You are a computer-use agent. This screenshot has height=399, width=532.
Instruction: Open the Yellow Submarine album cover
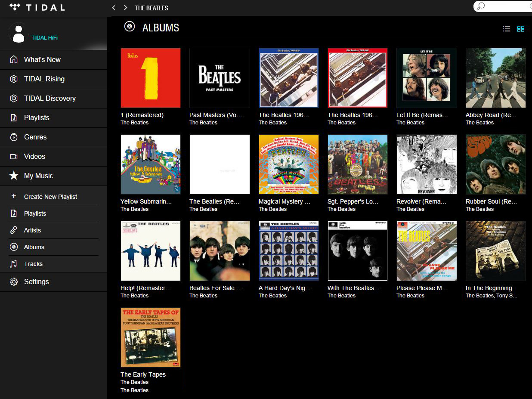pos(151,164)
